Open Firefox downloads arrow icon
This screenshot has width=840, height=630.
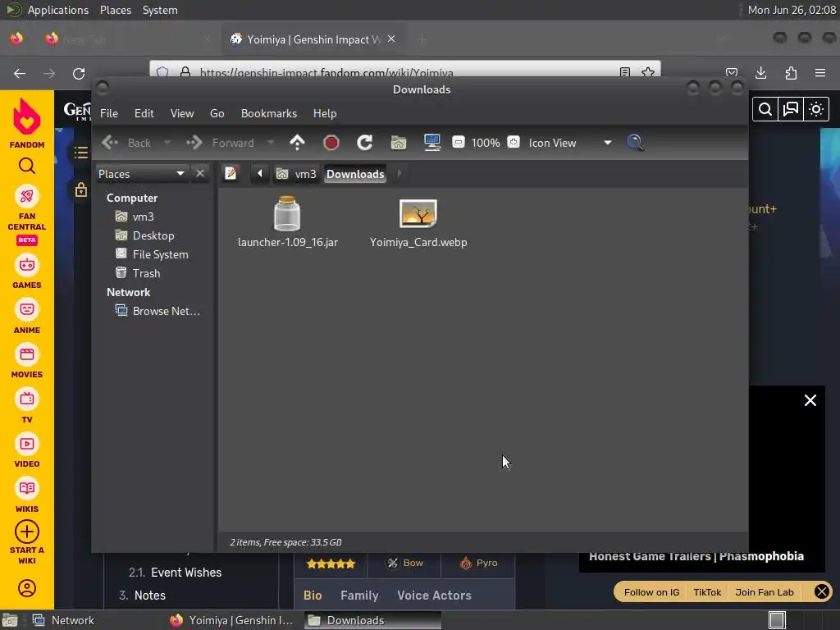click(x=760, y=73)
